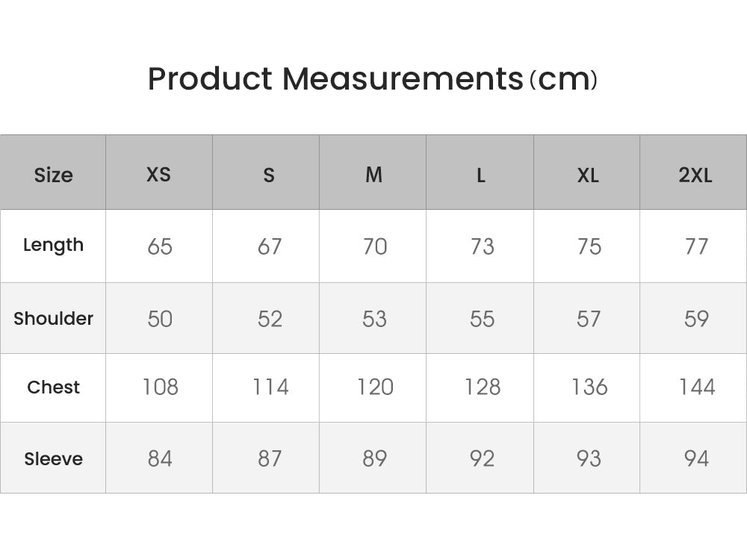Viewport: 747px width, 560px height.
Task: Select the Sleeve row label
Action: pyautogui.click(x=53, y=458)
